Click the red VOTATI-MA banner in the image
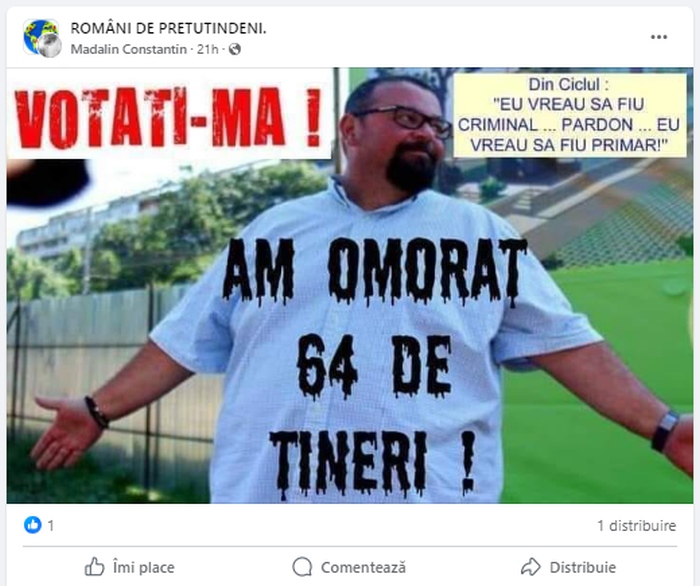 coord(169,117)
